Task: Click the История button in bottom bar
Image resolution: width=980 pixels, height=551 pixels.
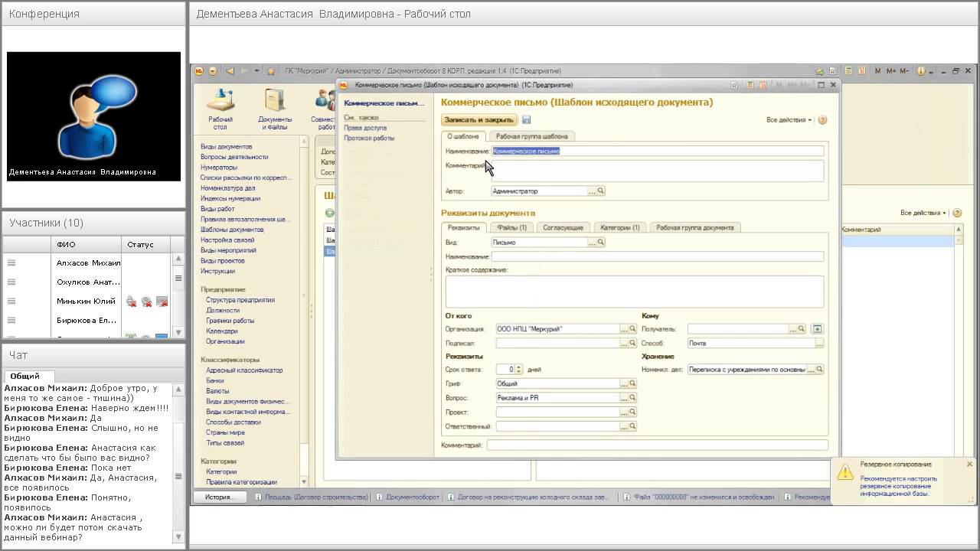Action: pyautogui.click(x=218, y=497)
